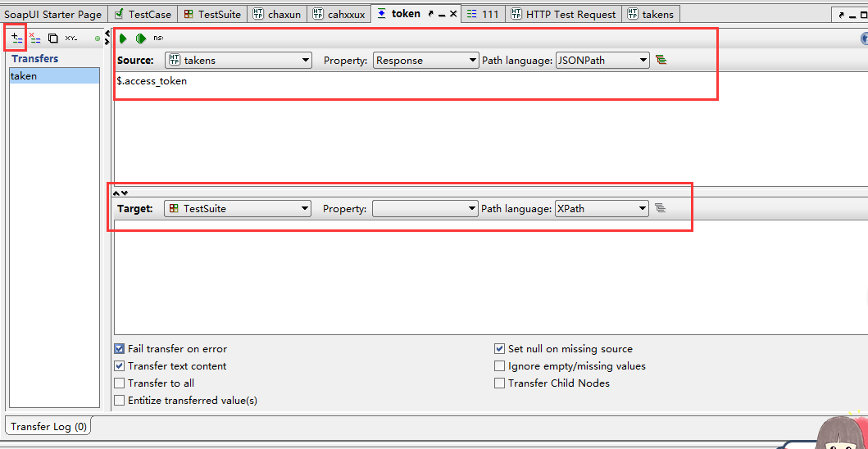Select the taken transfer in list
The image size is (868, 449).
tap(54, 76)
